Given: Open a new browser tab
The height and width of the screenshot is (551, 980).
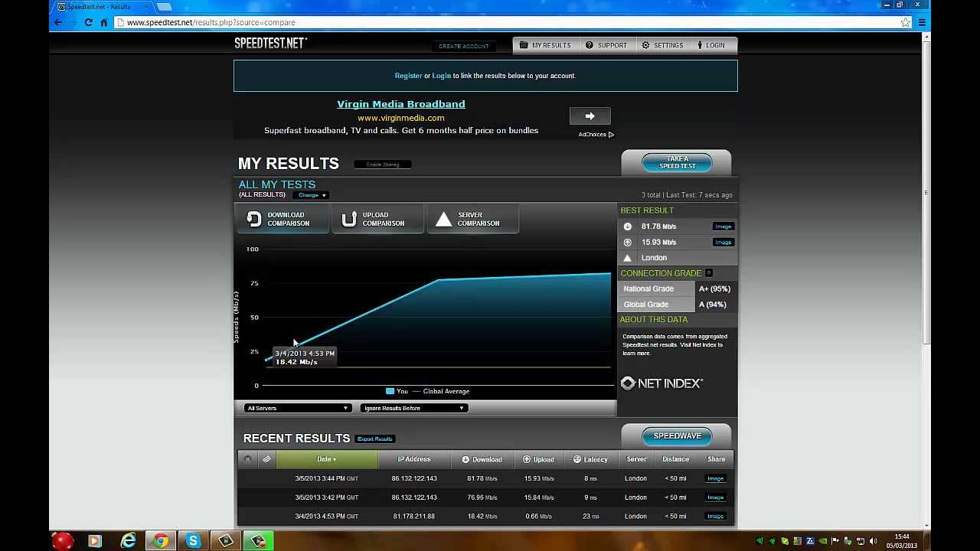Looking at the screenshot, I should [164, 7].
